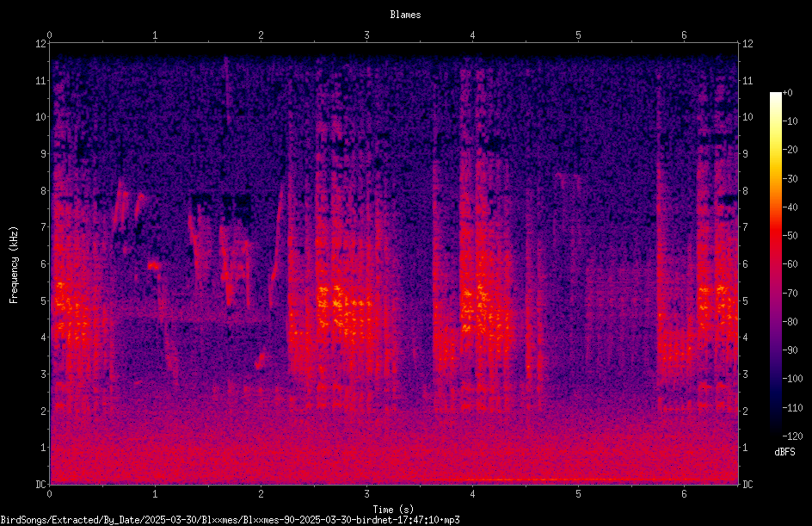Screen dimensions: 812x526
Task: Click the '-10' color scale label
Action: (790, 121)
